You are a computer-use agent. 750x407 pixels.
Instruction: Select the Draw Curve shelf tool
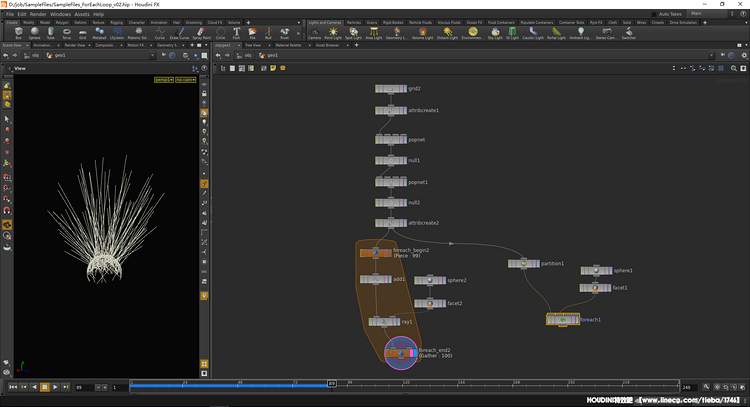[179, 33]
